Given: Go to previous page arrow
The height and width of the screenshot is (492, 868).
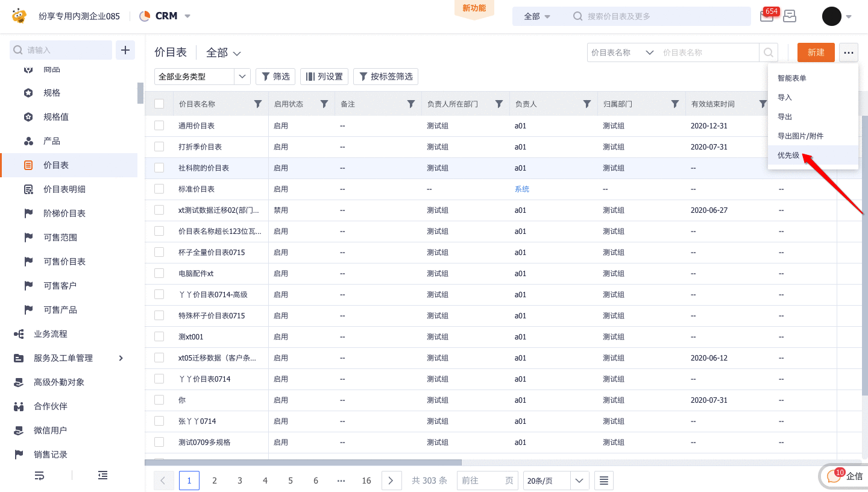Looking at the screenshot, I should (x=163, y=481).
